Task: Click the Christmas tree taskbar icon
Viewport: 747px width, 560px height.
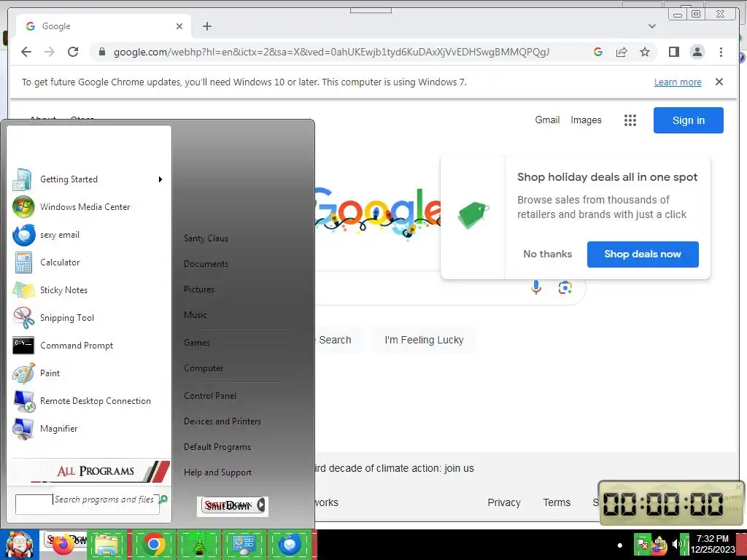Action: (198, 544)
